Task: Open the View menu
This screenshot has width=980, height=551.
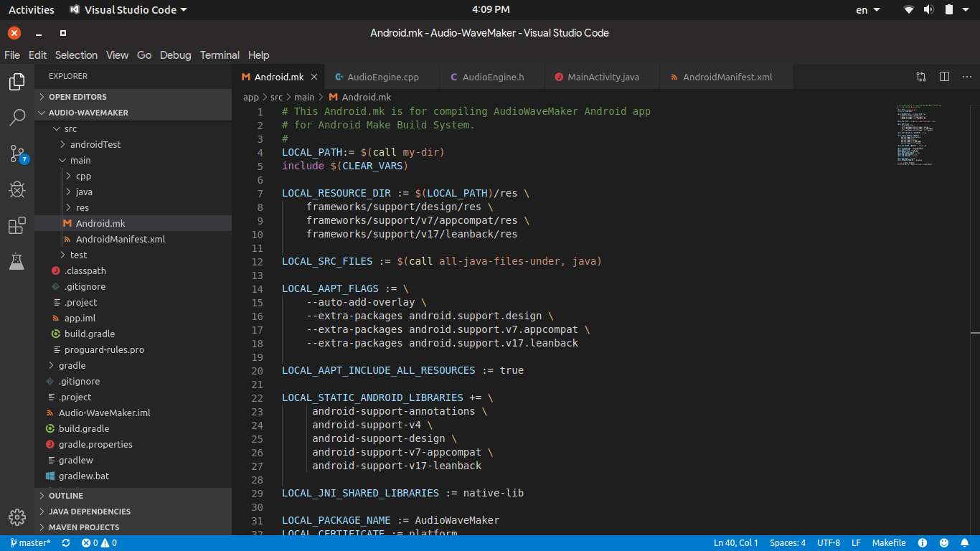Action: click(117, 55)
